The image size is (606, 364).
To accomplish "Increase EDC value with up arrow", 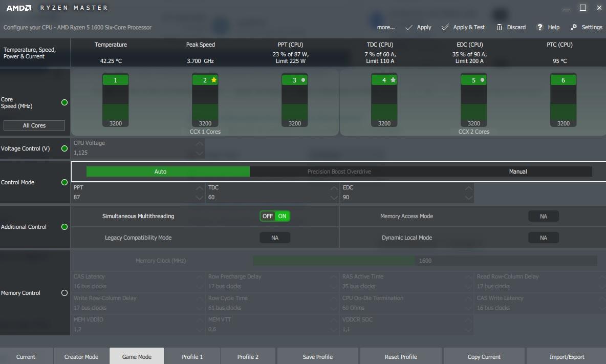I will [468, 188].
